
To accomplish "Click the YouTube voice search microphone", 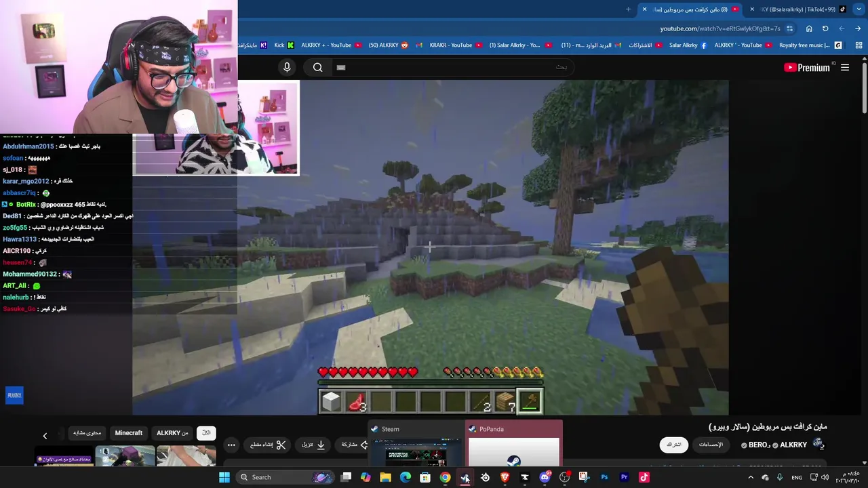I will (x=287, y=67).
